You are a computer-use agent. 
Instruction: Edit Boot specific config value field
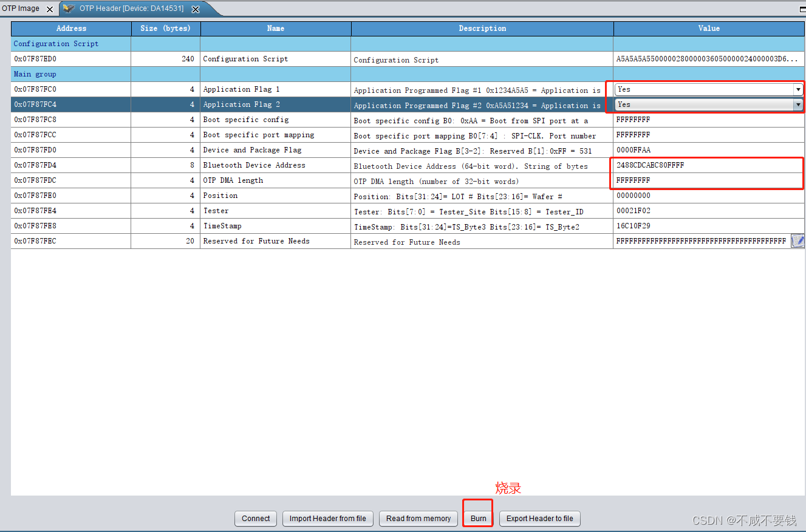(709, 120)
